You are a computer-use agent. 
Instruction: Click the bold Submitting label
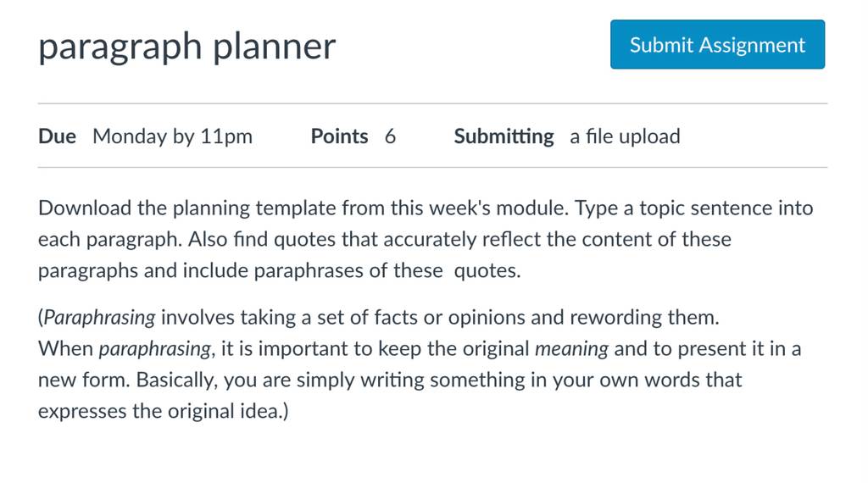tap(504, 136)
